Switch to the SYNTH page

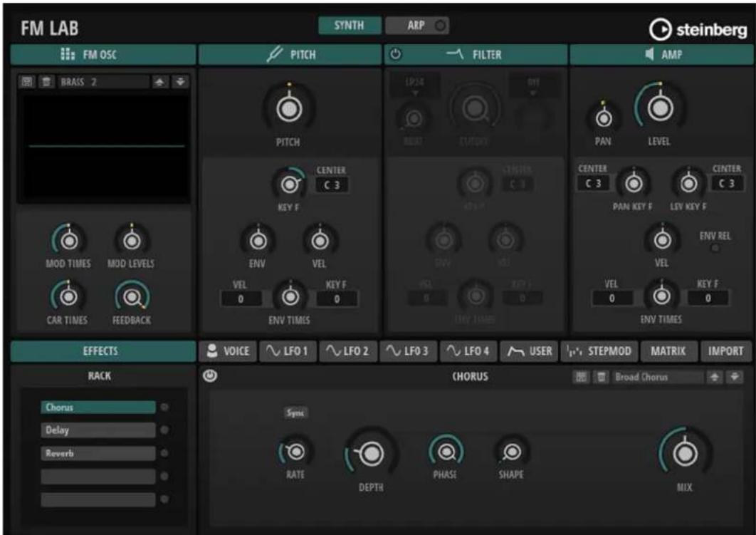(x=350, y=26)
